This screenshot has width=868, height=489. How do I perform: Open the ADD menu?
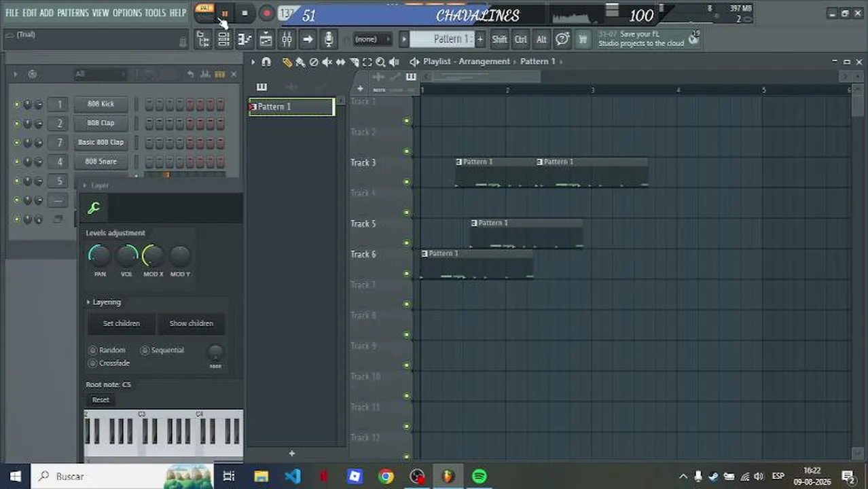point(46,13)
